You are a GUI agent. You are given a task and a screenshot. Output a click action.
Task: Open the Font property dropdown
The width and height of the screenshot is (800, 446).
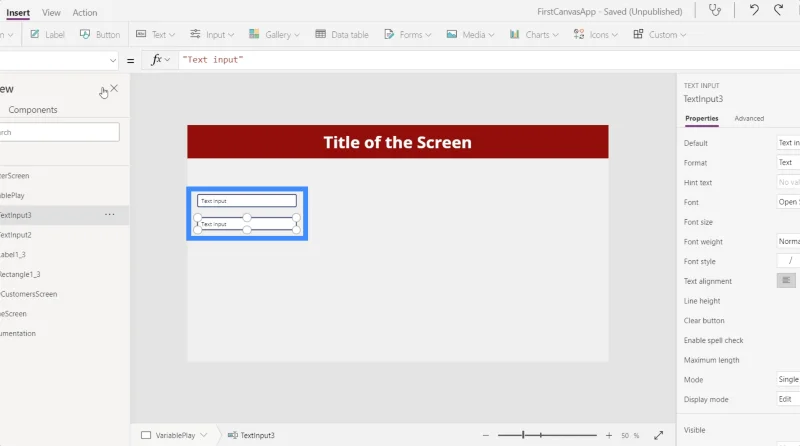pos(788,202)
